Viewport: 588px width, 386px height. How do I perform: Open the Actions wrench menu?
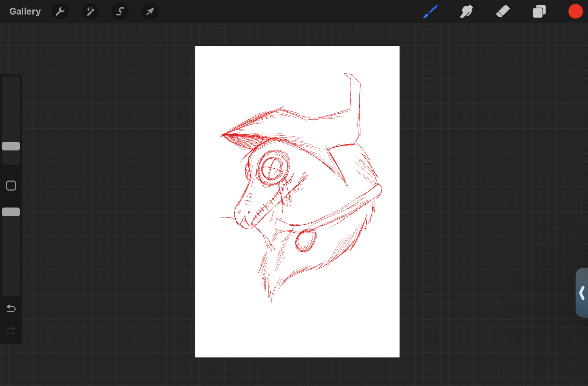coord(60,11)
